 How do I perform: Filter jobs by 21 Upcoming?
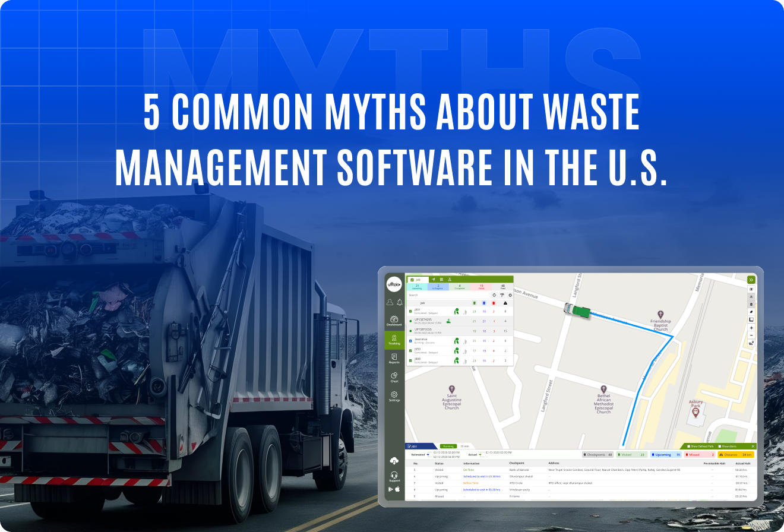(417, 287)
